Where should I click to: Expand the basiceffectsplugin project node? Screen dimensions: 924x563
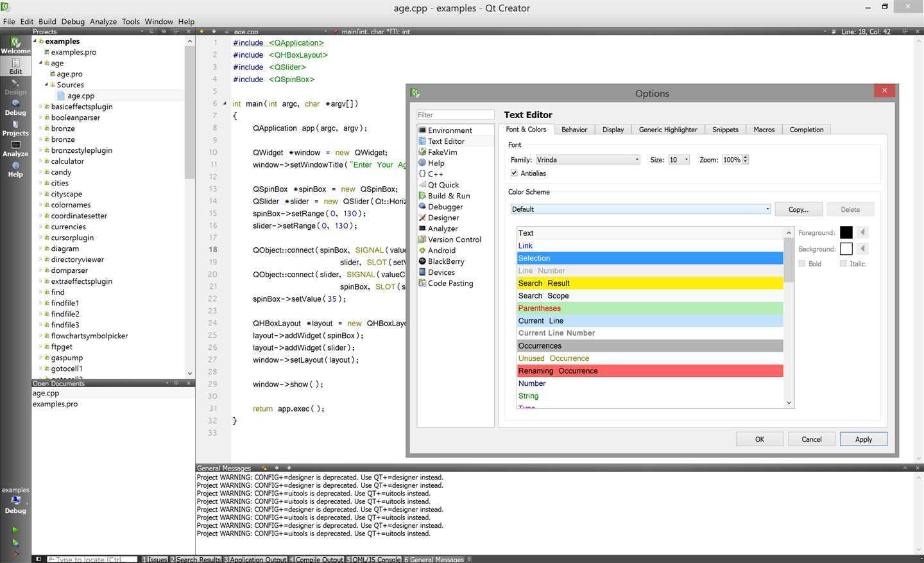click(41, 107)
